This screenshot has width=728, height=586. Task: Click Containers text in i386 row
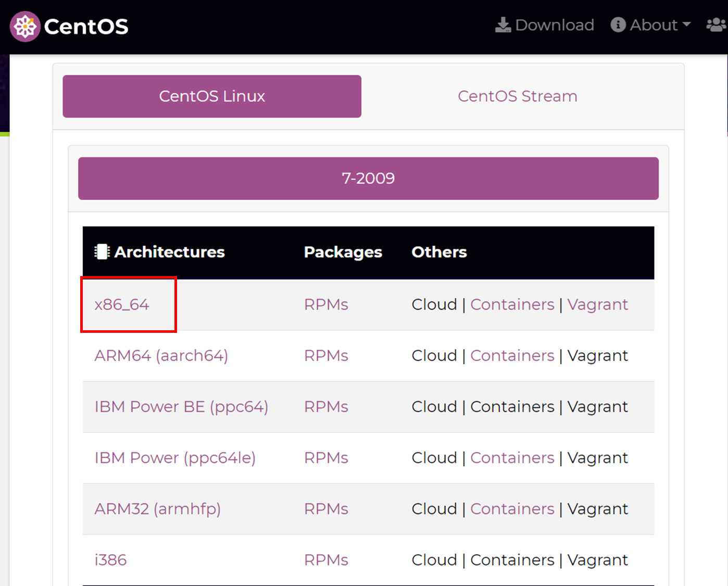click(512, 560)
